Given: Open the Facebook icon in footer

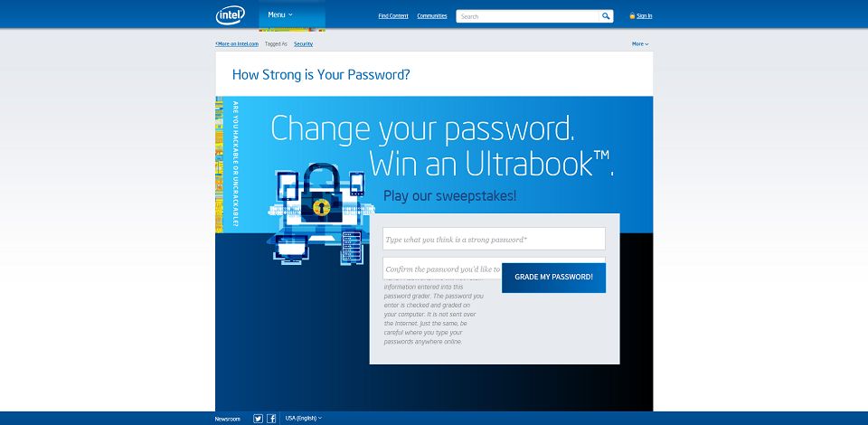Looking at the screenshot, I should 271,419.
